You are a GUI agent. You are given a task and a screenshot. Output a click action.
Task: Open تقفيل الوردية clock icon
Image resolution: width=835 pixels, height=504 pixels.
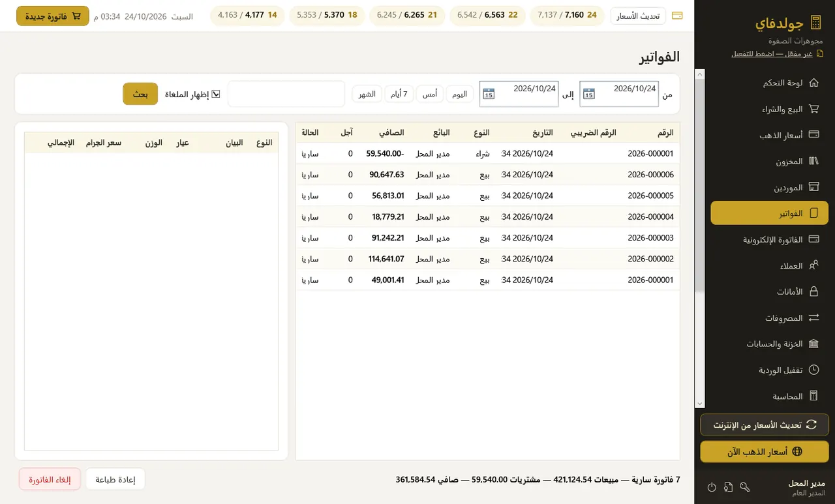(813, 370)
